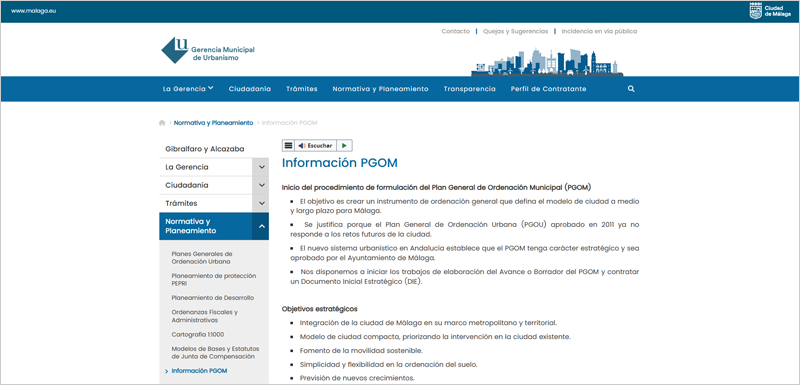Click 'Fomento de la movilidad sostenible' text
Image resolution: width=800 pixels, height=385 pixels.
pyautogui.click(x=361, y=351)
